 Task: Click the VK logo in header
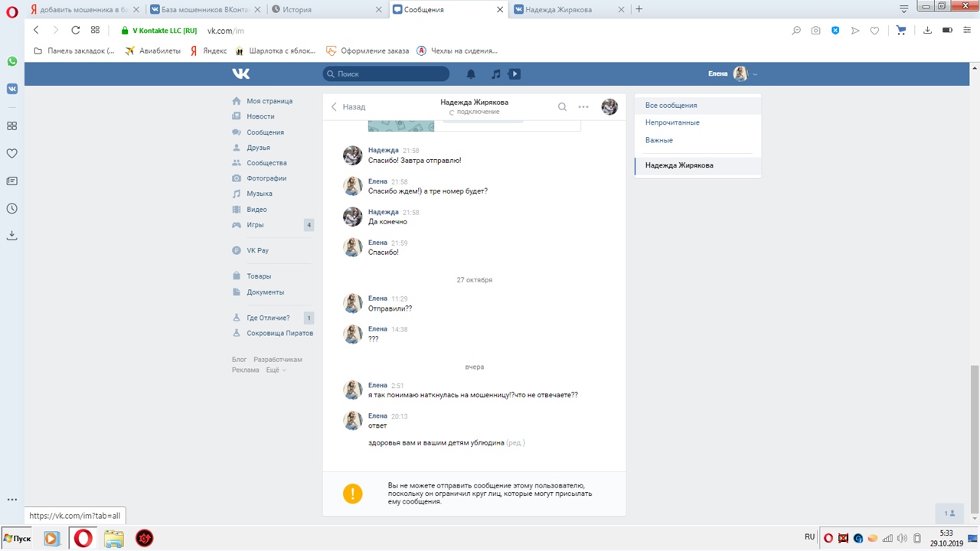tap(241, 74)
